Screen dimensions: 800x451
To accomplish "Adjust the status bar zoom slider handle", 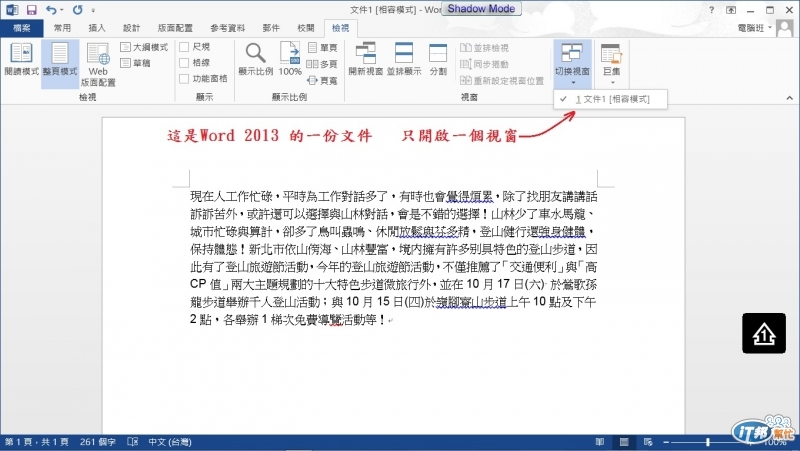I will (x=708, y=442).
